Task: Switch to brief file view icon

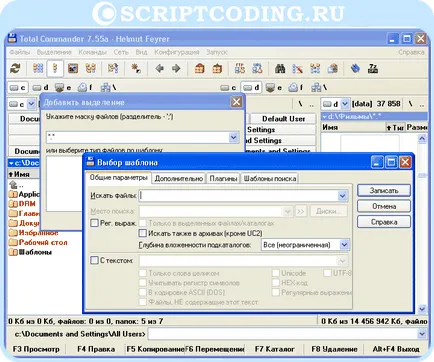Action: [38, 69]
